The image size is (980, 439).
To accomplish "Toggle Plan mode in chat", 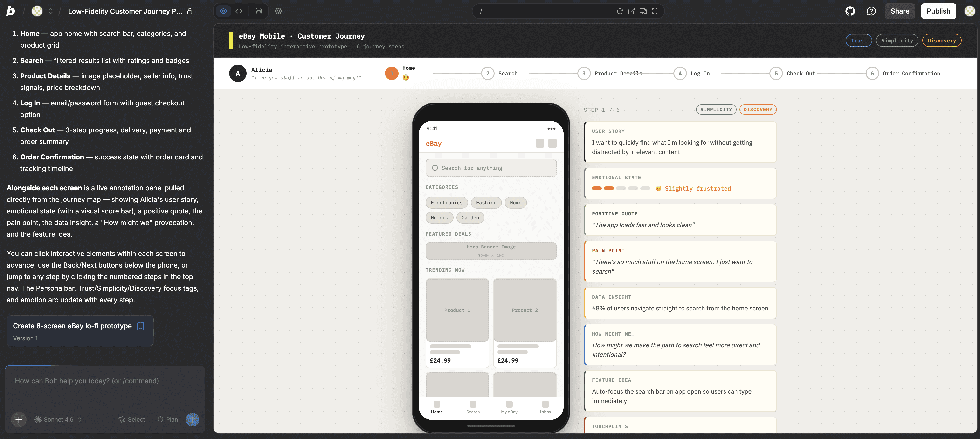I will pyautogui.click(x=168, y=420).
